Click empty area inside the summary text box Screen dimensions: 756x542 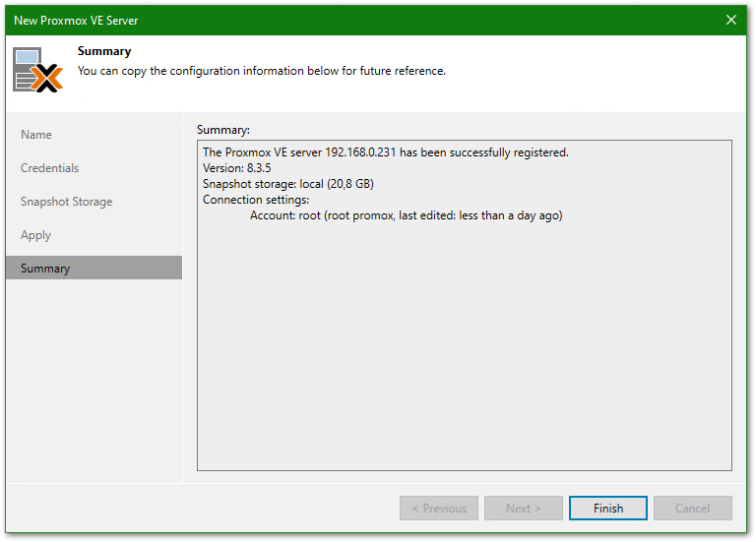click(x=464, y=354)
